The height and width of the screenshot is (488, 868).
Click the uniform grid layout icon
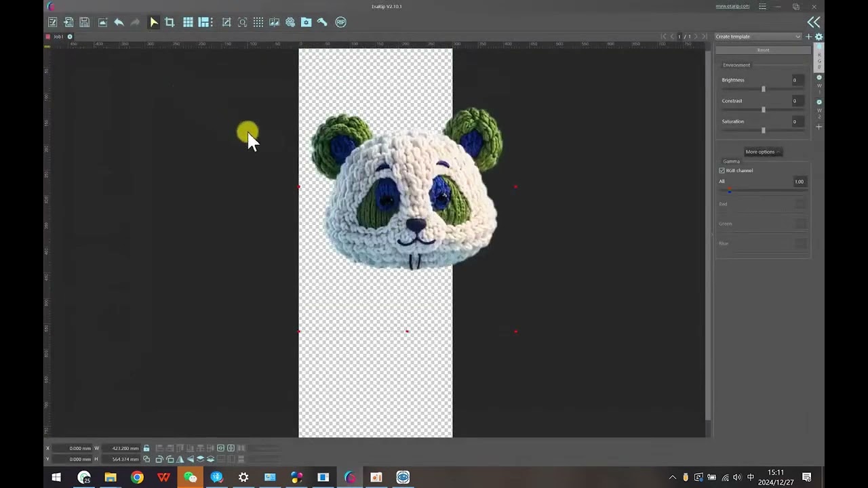[x=188, y=22]
